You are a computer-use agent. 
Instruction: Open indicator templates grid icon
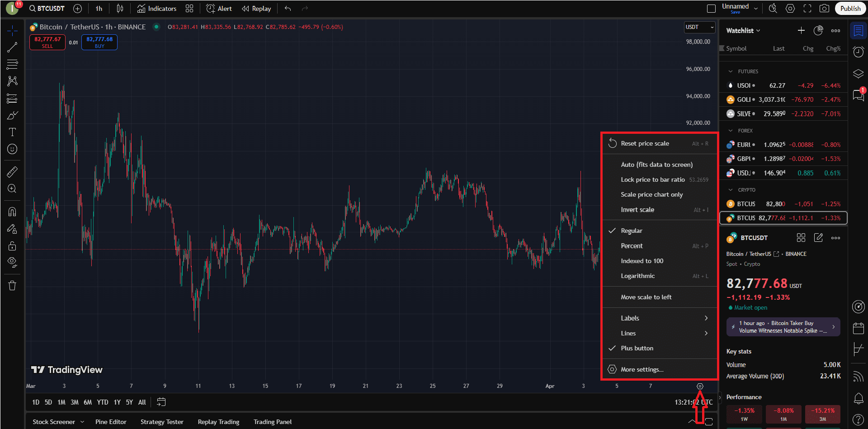pos(189,9)
